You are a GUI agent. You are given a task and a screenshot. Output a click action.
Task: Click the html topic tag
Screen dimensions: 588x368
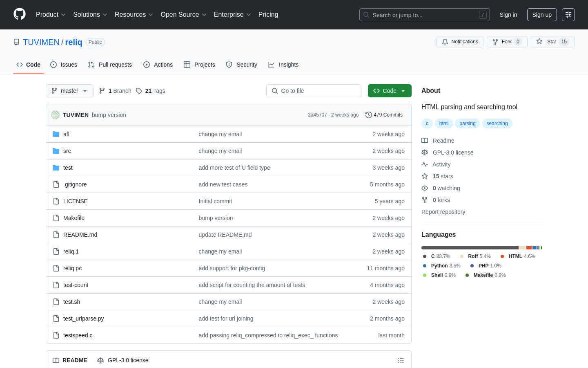coord(444,123)
